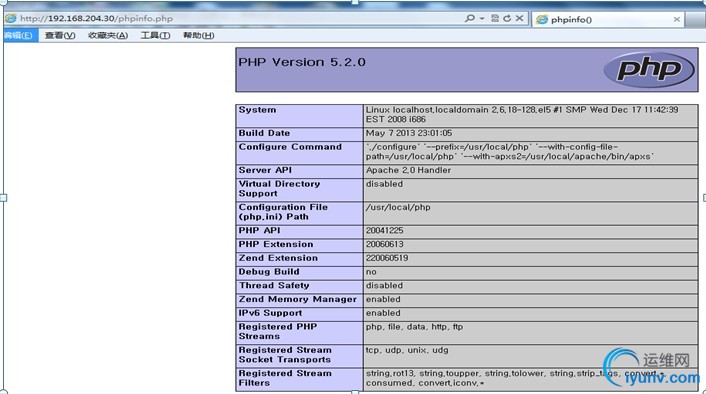Viewport: 706px width, 394px height.
Task: Click the '20060613' value
Action: [x=385, y=245]
